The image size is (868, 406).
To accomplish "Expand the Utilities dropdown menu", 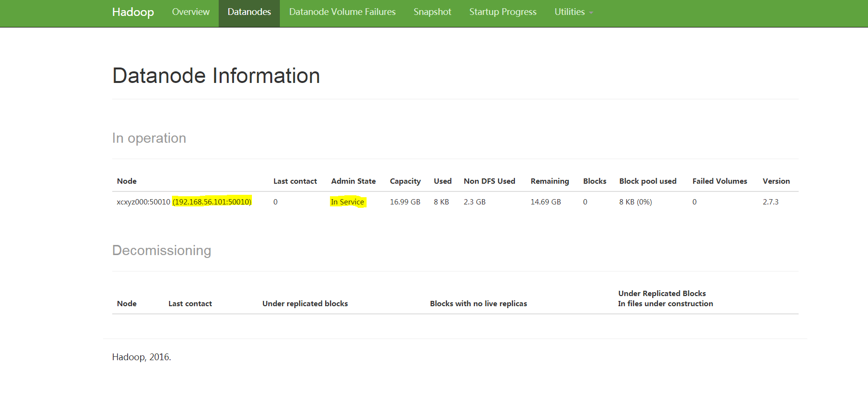I will (x=574, y=12).
